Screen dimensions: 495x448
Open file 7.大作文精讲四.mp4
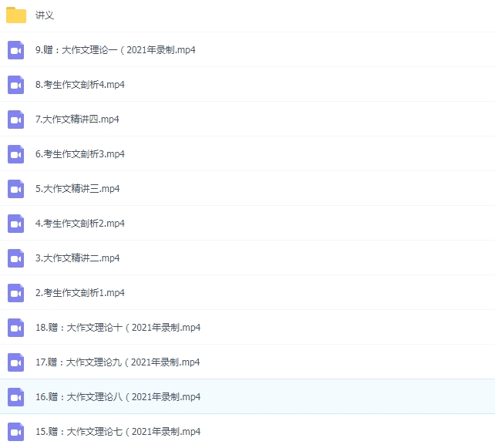[x=77, y=120]
